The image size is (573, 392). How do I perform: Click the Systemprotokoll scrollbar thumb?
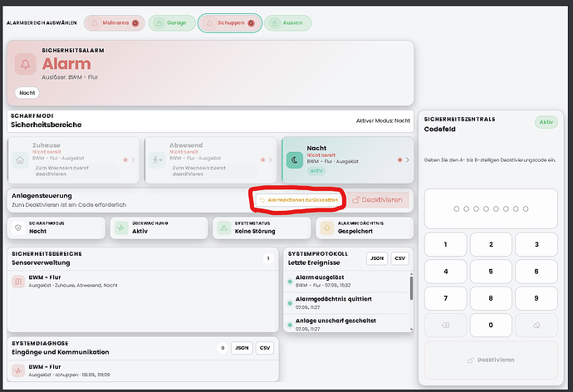411,288
